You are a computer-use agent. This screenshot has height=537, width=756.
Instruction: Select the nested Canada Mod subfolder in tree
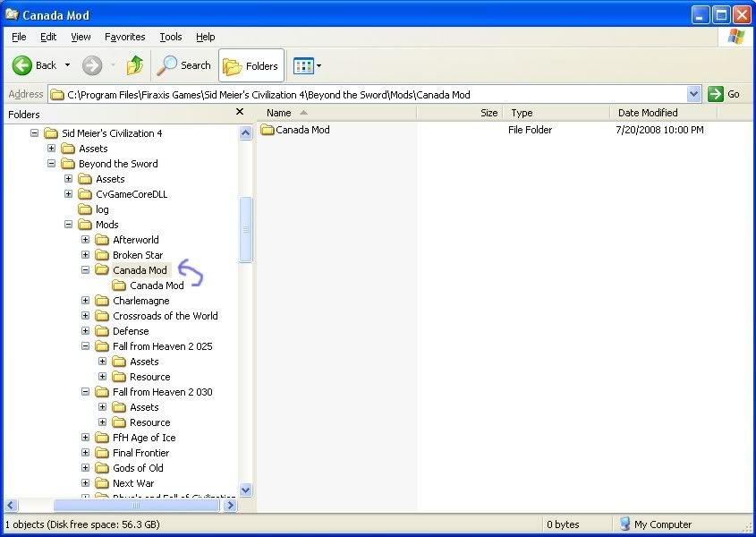148,286
